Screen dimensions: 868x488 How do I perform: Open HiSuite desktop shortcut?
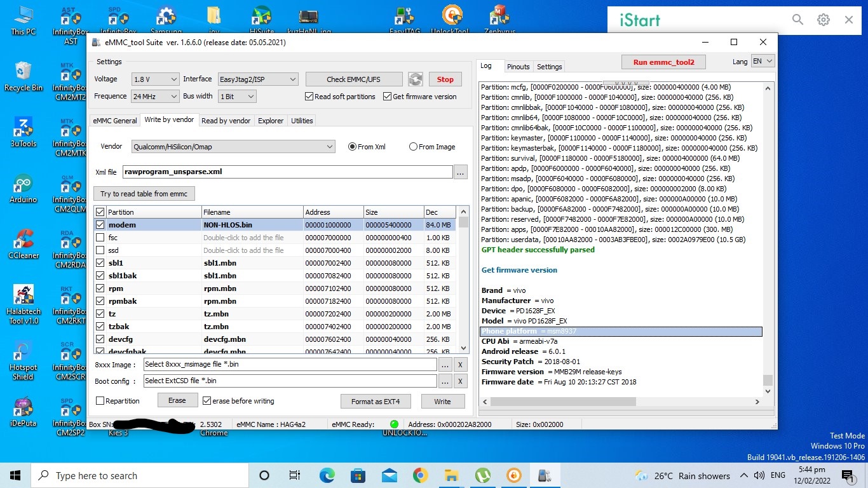(x=262, y=20)
